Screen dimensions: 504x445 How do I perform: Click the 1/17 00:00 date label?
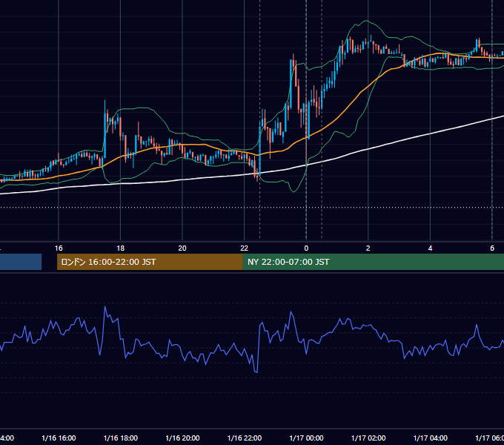coord(306,438)
